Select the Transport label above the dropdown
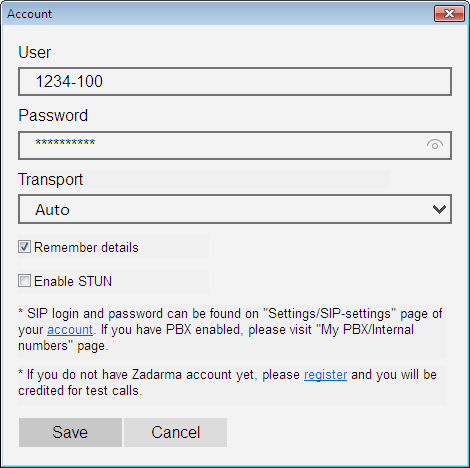The height and width of the screenshot is (468, 470). [x=50, y=179]
